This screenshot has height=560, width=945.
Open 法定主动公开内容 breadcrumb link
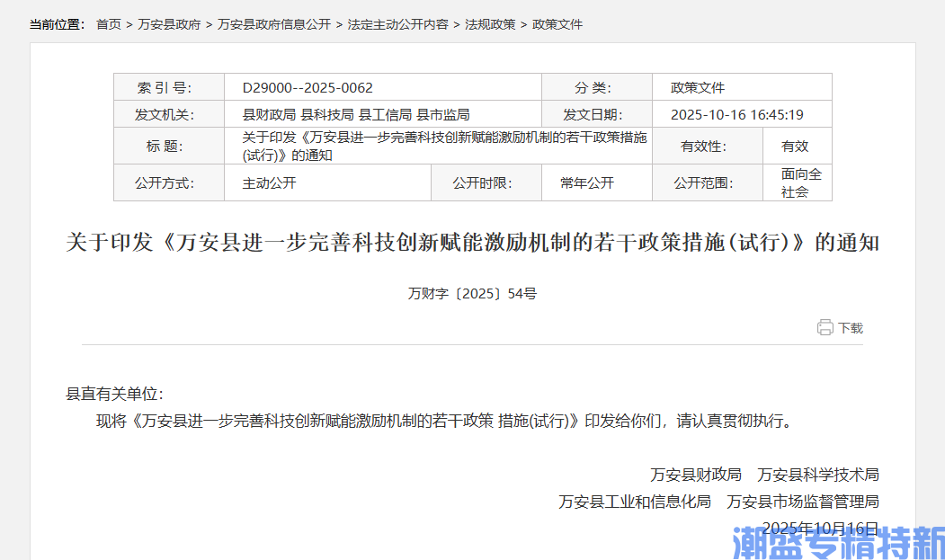coord(397,24)
